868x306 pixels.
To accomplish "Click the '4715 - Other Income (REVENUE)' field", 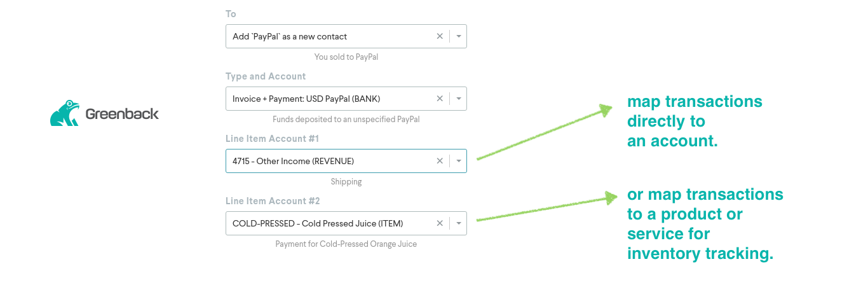I will coord(330,161).
